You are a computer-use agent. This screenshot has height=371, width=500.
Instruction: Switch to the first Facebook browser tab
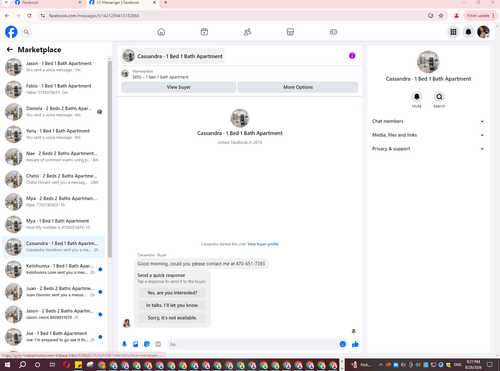[x=48, y=3]
